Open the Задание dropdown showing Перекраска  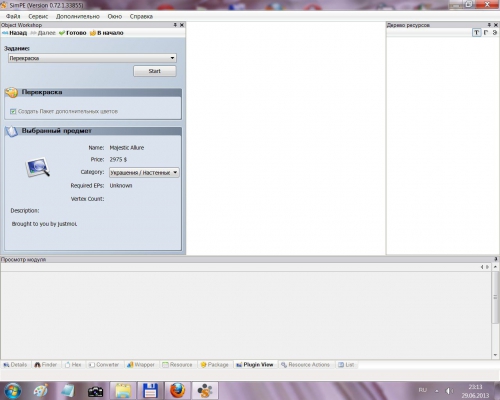tap(92, 58)
